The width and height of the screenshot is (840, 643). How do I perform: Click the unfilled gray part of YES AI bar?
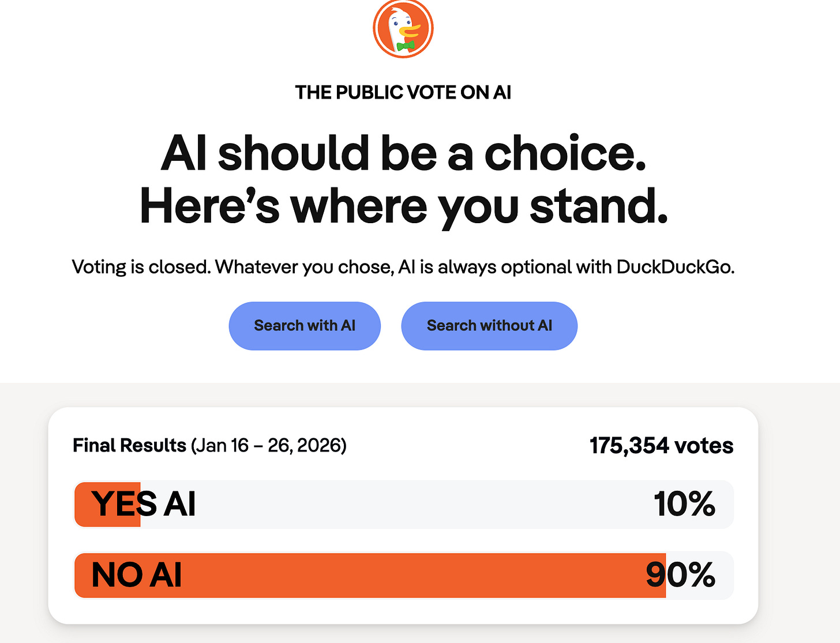(x=437, y=505)
